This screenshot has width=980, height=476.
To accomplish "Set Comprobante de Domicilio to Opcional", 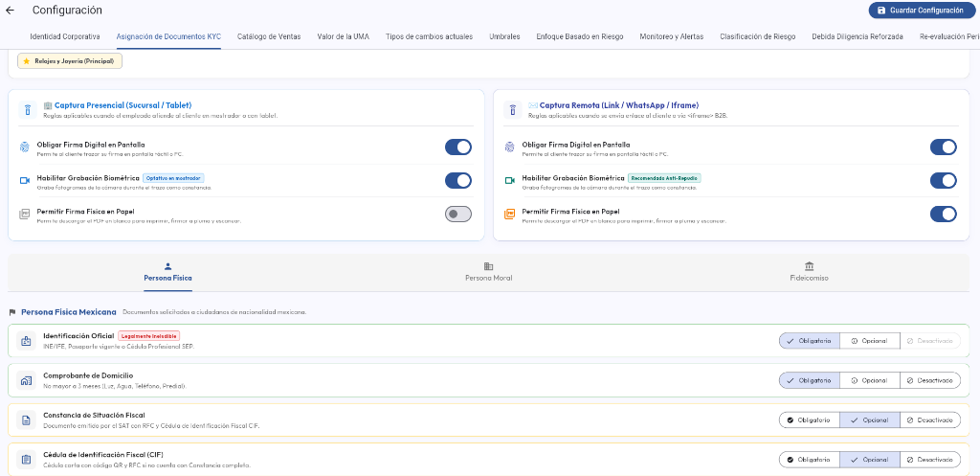I will coord(869,380).
